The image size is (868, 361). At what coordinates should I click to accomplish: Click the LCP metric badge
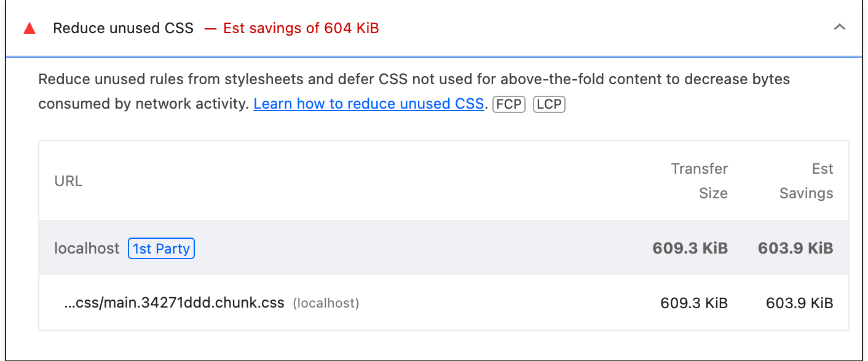tap(548, 104)
